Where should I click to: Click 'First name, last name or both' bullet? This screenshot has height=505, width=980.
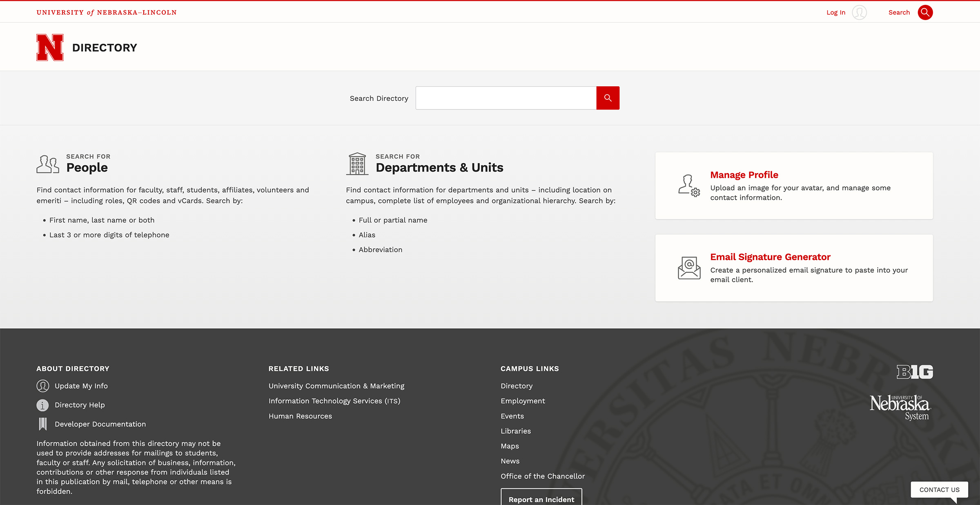click(102, 220)
